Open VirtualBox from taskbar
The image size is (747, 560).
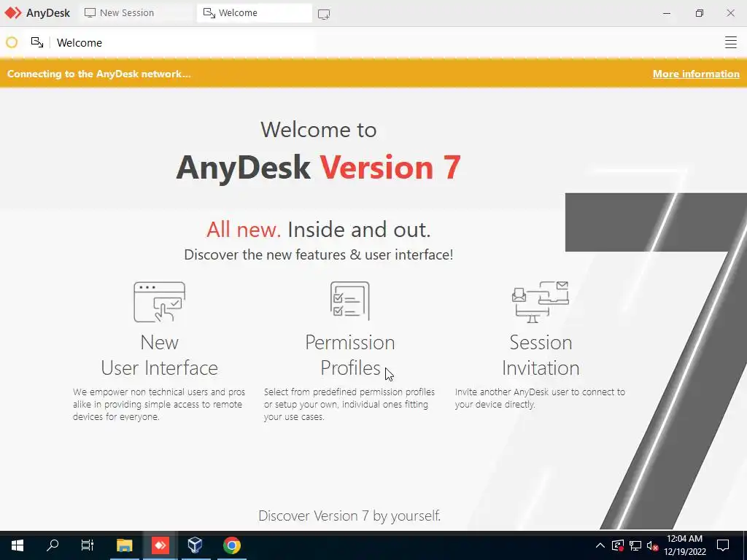pyautogui.click(x=196, y=545)
